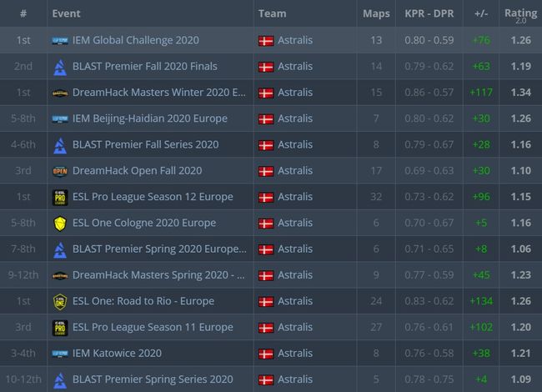Open Astralis team link in DreamHack Masters Spring row

coord(295,275)
